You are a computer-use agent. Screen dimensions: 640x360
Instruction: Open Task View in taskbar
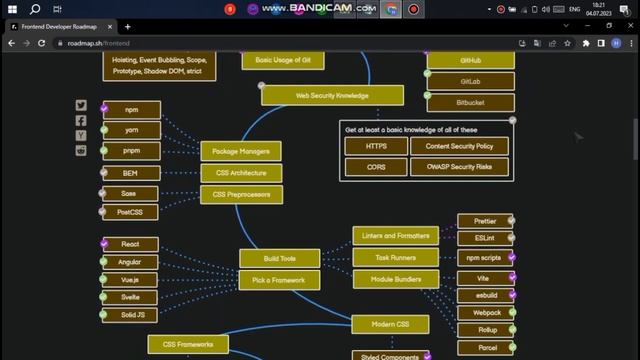pos(58,9)
